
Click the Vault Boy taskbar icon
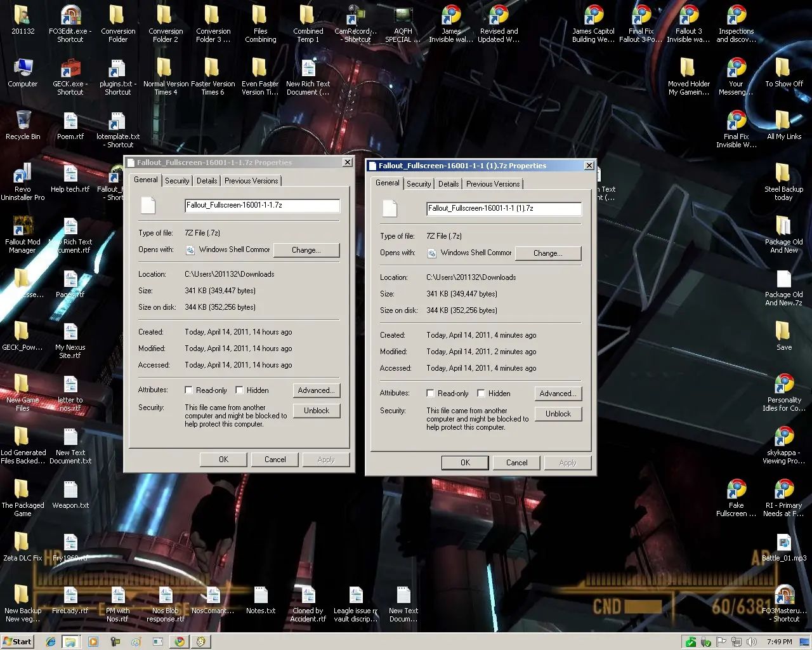[x=201, y=642]
